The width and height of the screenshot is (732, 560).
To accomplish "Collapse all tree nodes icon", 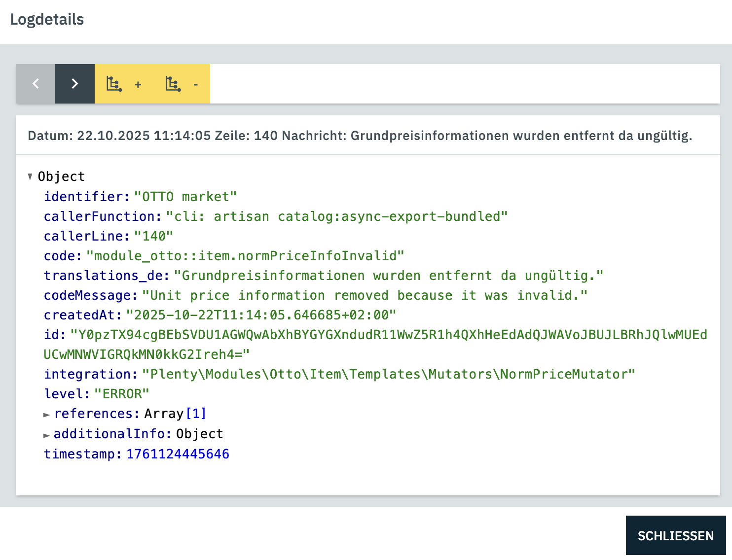I will tap(182, 84).
